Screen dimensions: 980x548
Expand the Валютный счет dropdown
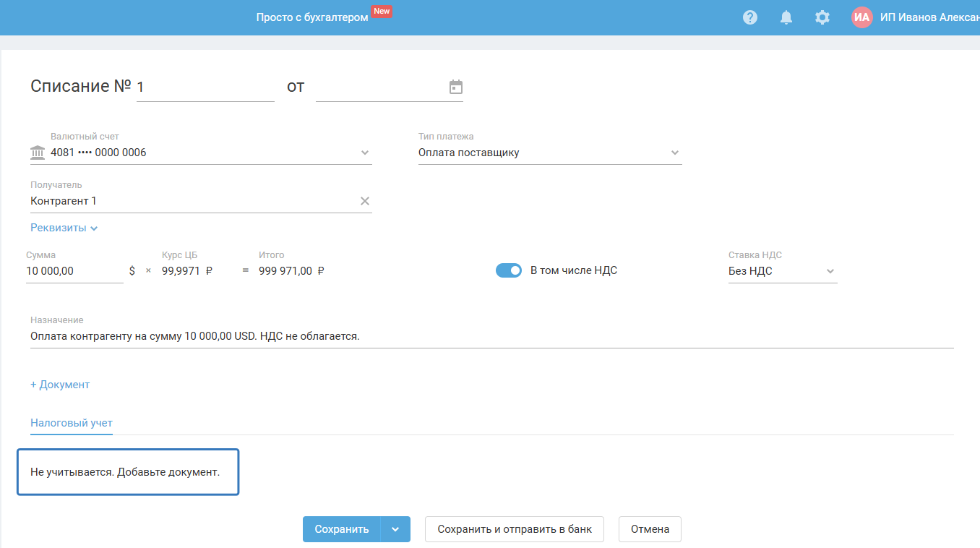tap(365, 153)
